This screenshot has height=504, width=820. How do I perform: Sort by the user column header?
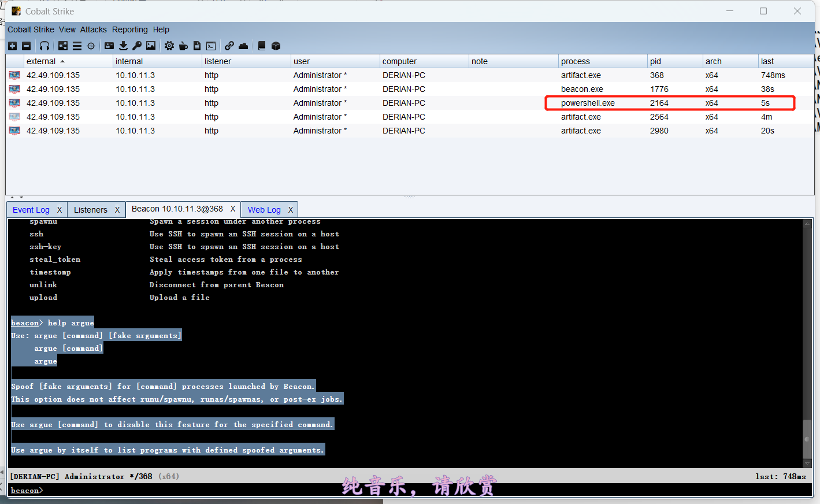click(335, 61)
